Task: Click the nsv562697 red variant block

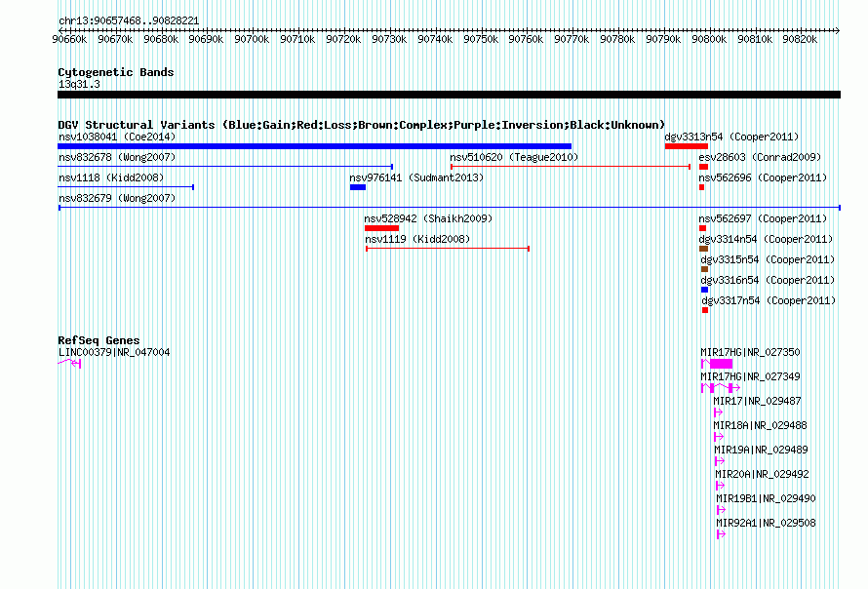Action: pos(702,228)
